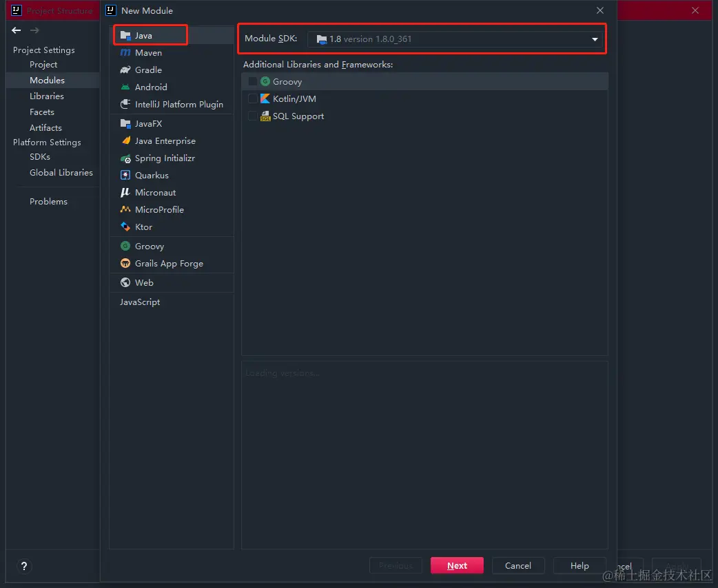The width and height of the screenshot is (718, 588).
Task: Click the SDK folder icon in Module SDK field
Action: coord(322,39)
